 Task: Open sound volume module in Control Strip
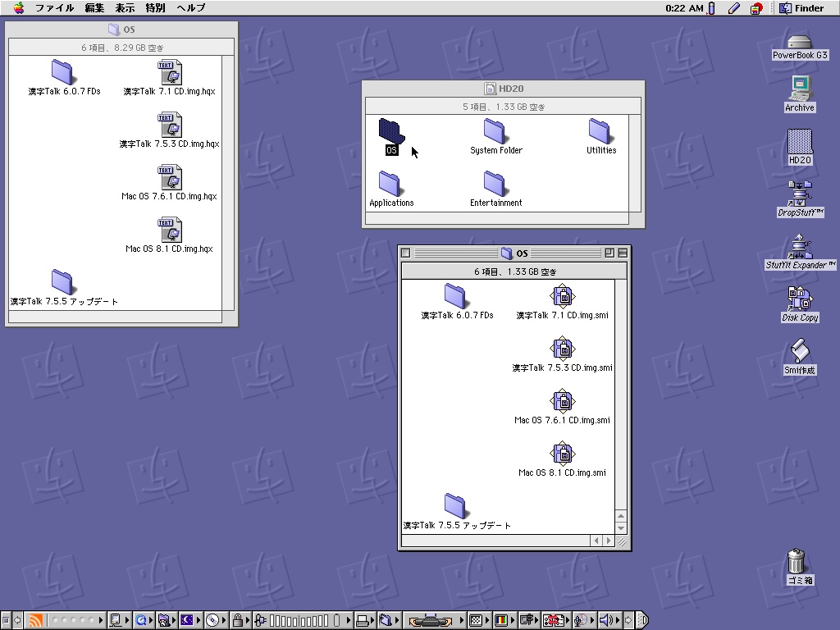[x=609, y=620]
